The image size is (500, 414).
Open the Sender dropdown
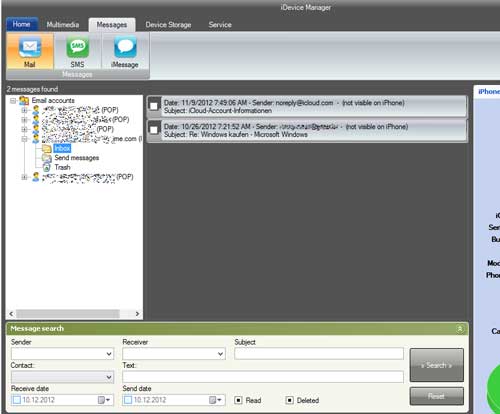(x=109, y=354)
